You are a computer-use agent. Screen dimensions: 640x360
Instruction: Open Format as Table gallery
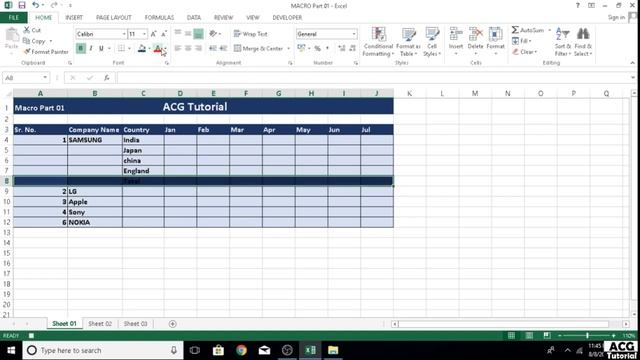(408, 42)
